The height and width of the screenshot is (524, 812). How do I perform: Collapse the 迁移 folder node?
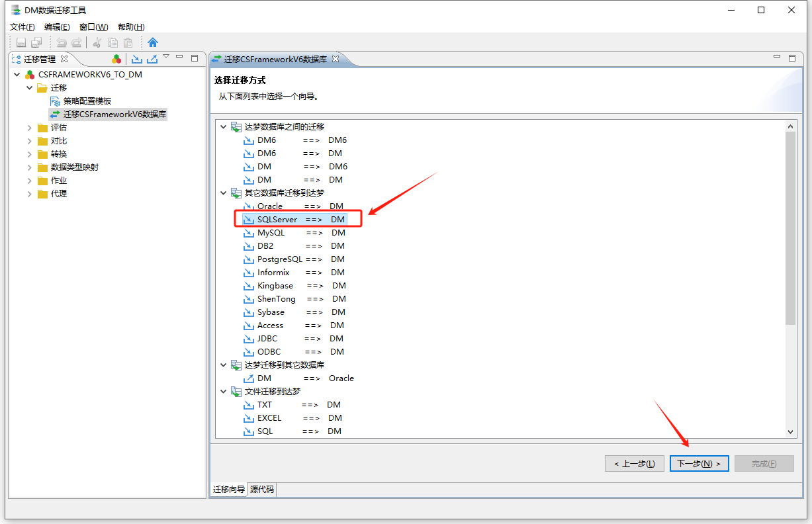[29, 87]
